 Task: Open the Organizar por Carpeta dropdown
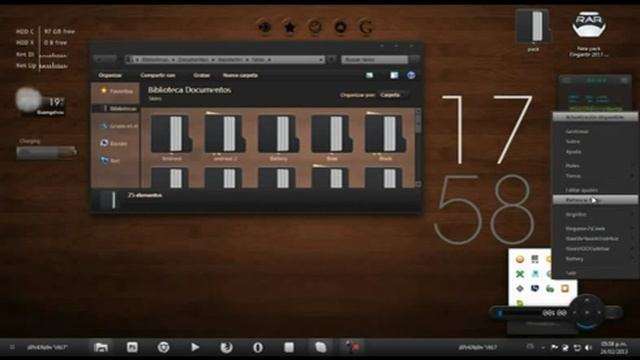392,95
